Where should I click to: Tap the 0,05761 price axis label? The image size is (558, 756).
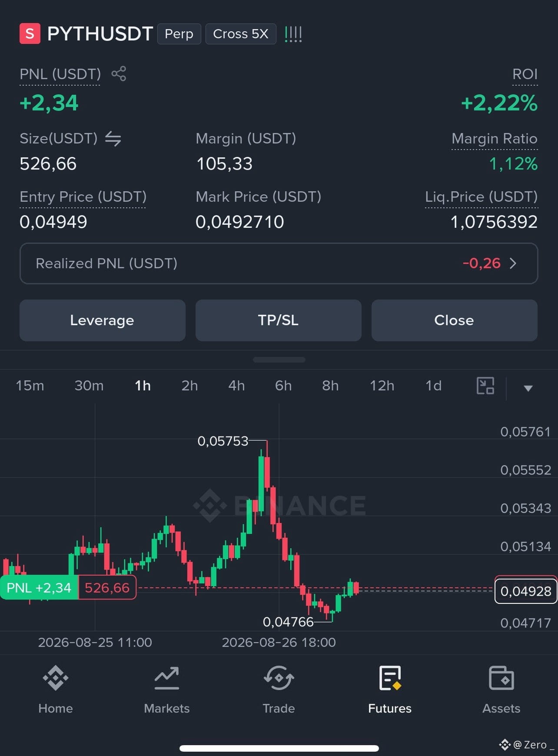[x=525, y=432]
